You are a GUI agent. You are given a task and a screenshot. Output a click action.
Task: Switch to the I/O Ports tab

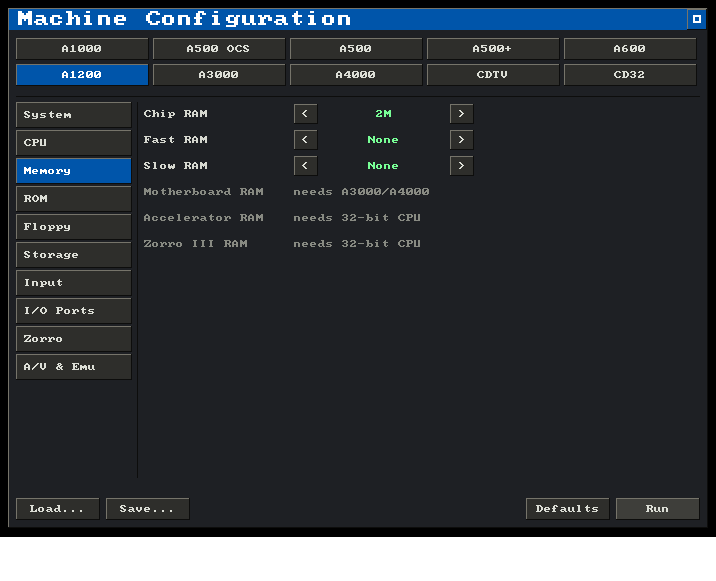pos(74,311)
